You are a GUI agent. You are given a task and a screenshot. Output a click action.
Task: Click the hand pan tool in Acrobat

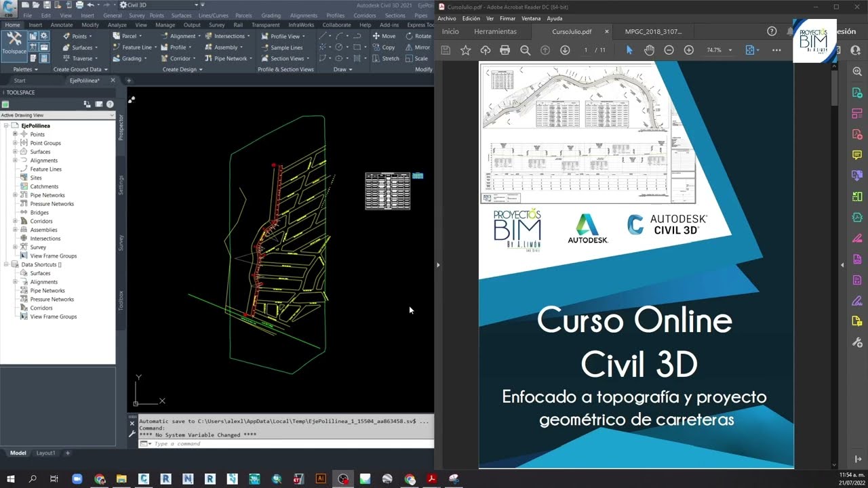(x=649, y=50)
